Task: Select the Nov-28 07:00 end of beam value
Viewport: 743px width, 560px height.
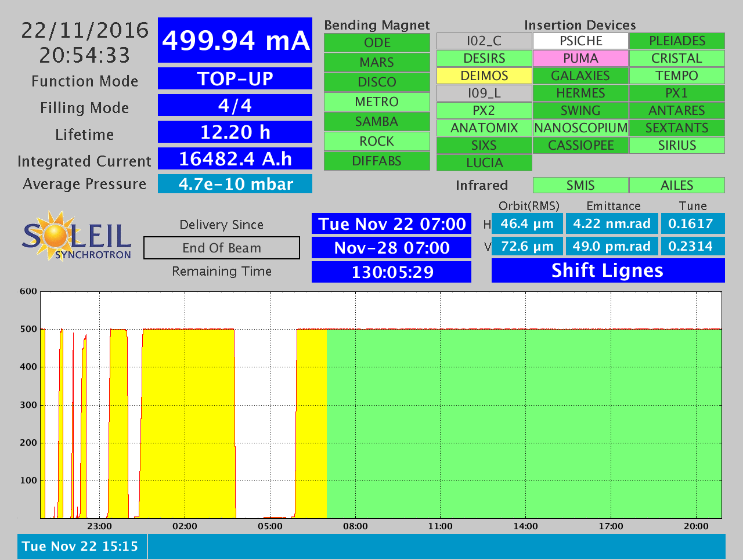Action: [x=392, y=248]
